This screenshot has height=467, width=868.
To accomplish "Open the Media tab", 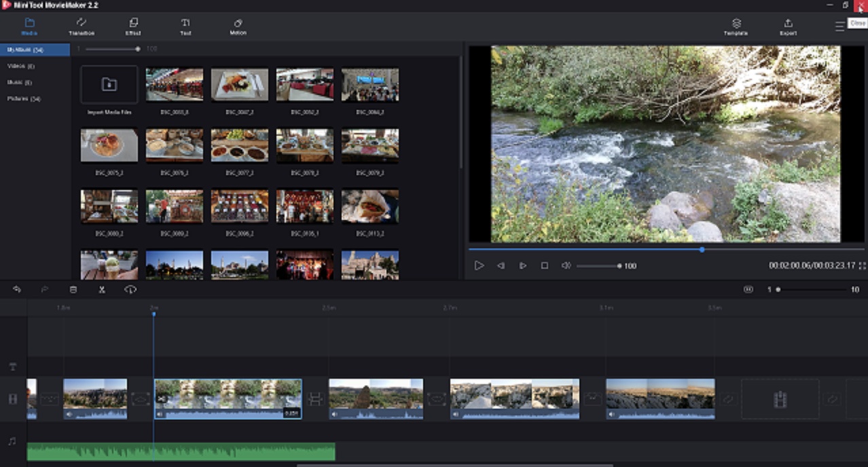I will click(x=29, y=26).
